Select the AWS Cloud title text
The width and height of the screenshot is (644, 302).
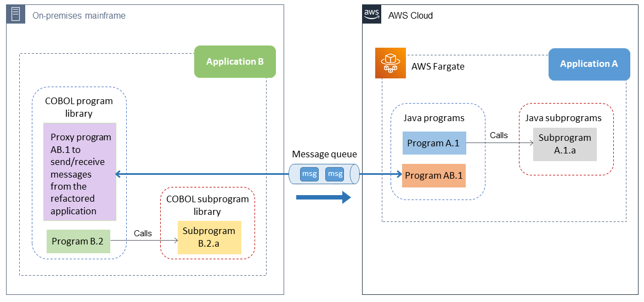pyautogui.click(x=410, y=15)
